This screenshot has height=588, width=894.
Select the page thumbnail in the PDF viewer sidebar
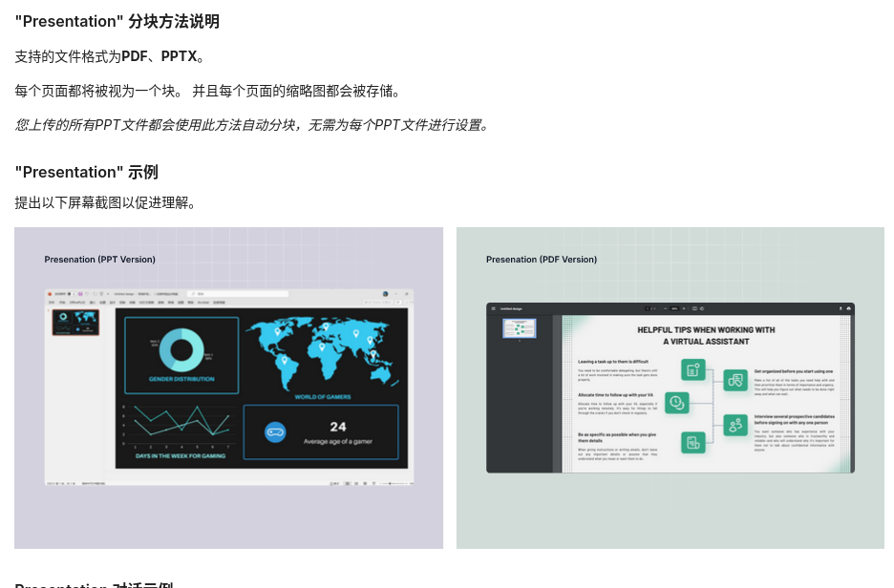[519, 328]
